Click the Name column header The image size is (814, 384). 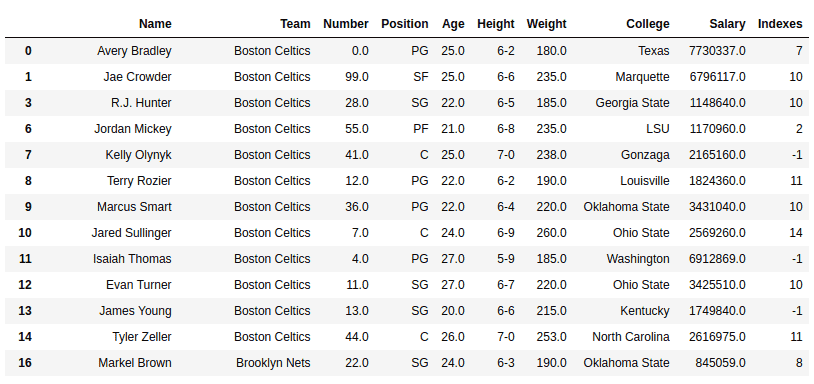click(155, 24)
